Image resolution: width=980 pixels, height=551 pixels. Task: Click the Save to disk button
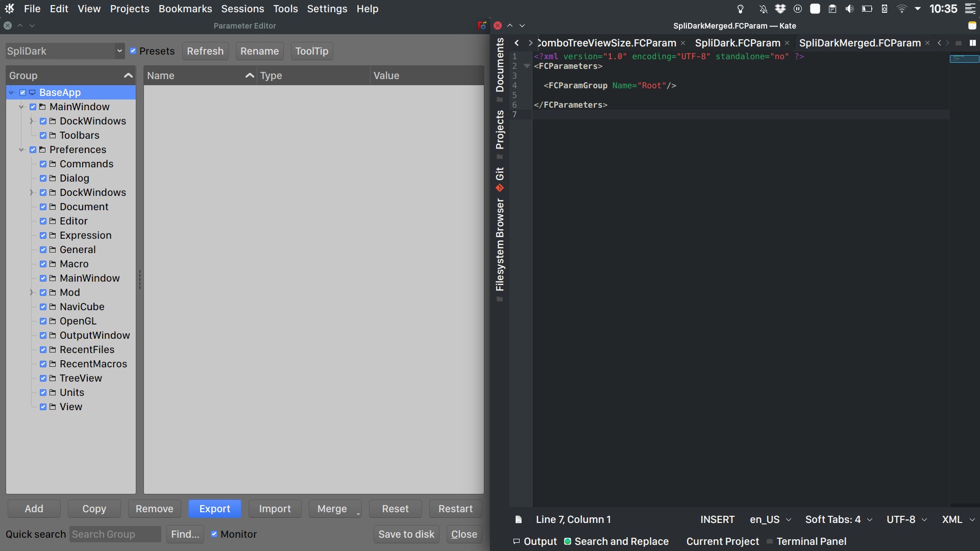pyautogui.click(x=406, y=534)
